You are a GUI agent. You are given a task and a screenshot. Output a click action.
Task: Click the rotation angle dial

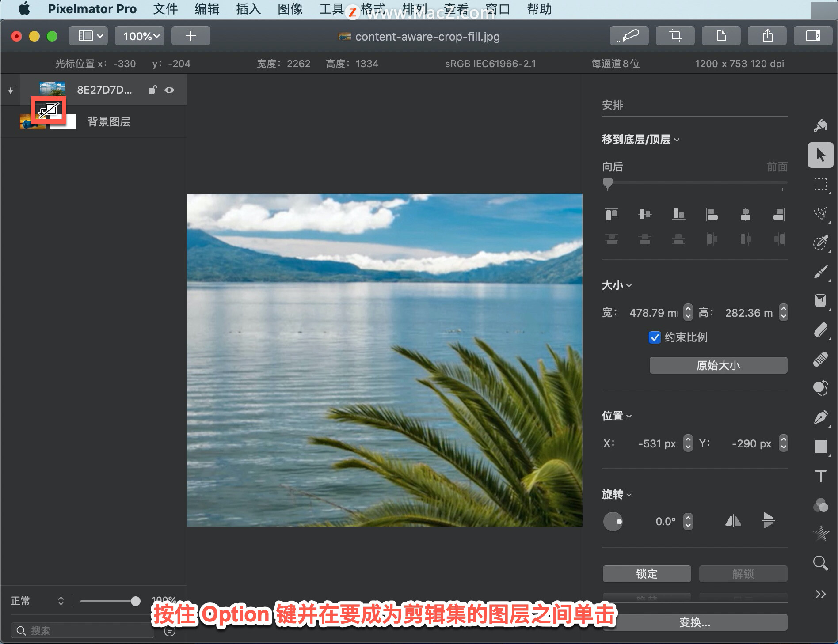tap(613, 522)
